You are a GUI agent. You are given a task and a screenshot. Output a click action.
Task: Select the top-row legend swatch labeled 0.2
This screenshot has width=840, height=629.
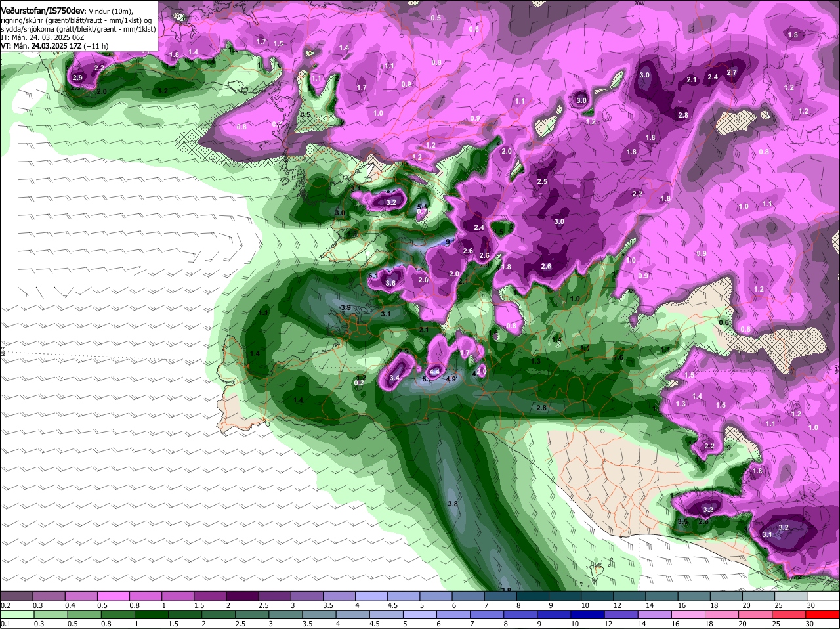16,596
